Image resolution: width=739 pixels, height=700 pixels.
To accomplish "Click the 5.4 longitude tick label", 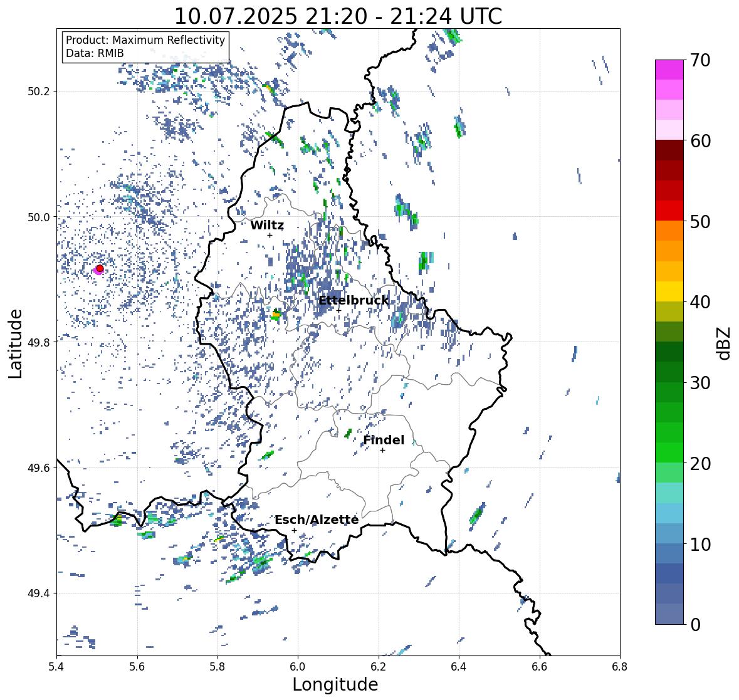I will [56, 667].
